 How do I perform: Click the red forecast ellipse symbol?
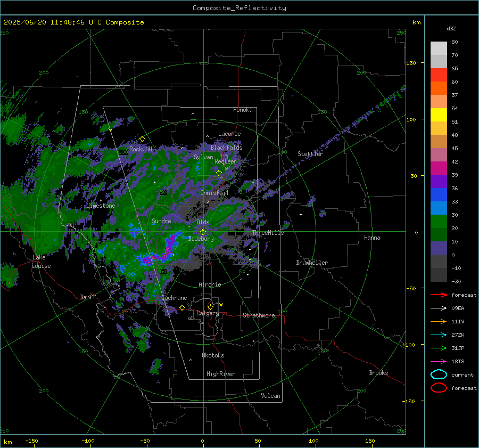coord(439,388)
